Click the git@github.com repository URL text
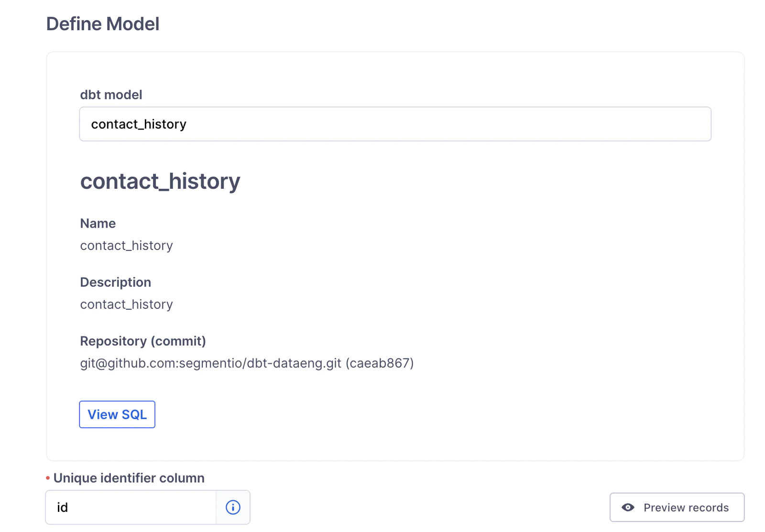The width and height of the screenshot is (765, 532). point(211,363)
